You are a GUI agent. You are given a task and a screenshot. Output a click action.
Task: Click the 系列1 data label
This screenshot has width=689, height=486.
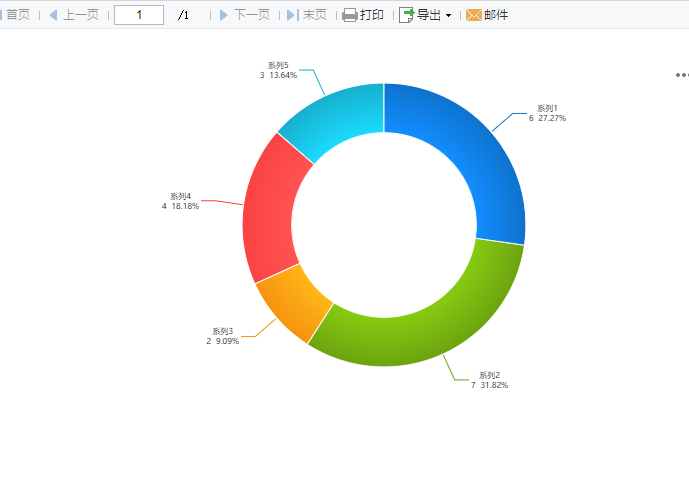[548, 113]
